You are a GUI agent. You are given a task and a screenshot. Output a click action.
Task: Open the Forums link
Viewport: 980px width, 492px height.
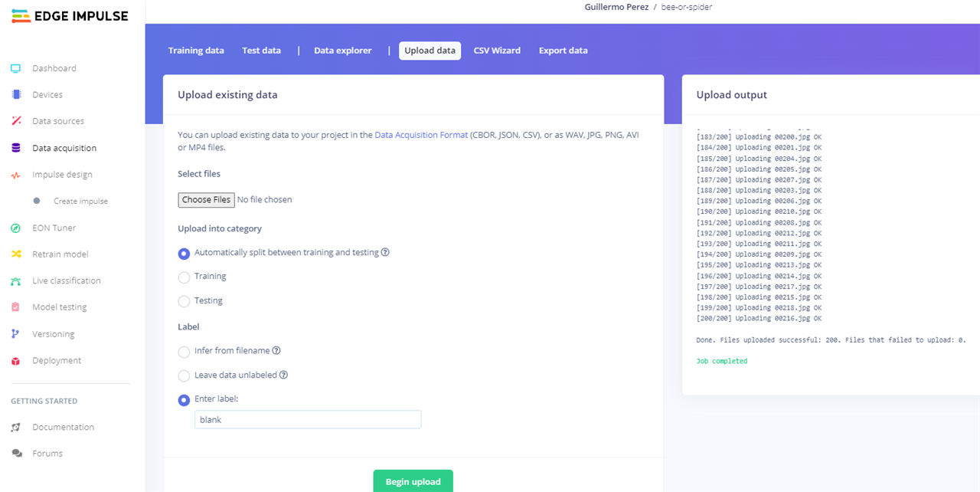(x=47, y=454)
